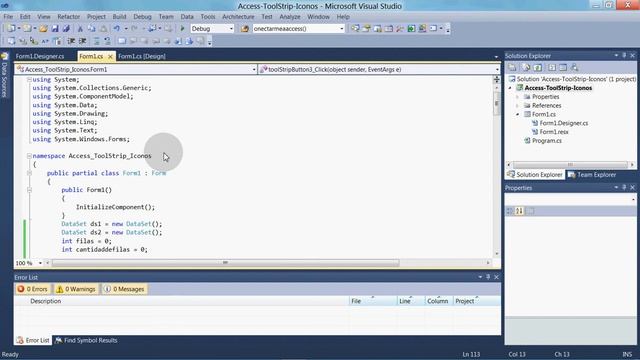This screenshot has height=360, width=640.
Task: Uncomment the selected lines icon
Action: click(107, 41)
